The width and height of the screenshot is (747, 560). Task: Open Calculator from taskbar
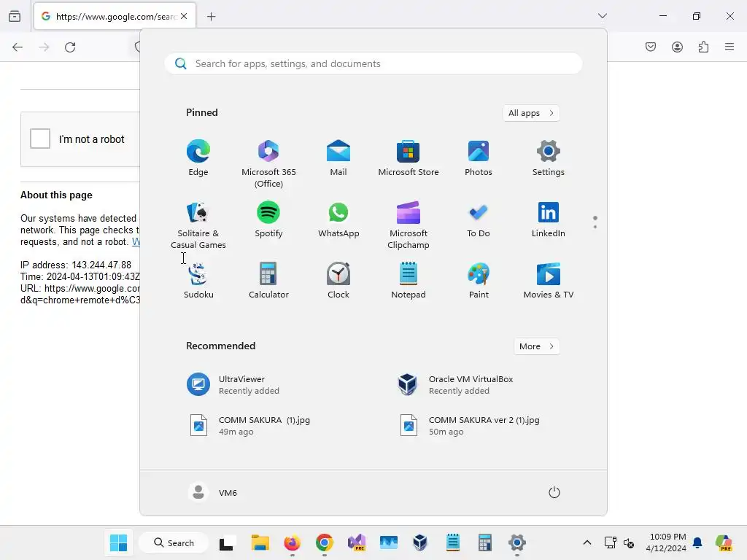point(484,542)
